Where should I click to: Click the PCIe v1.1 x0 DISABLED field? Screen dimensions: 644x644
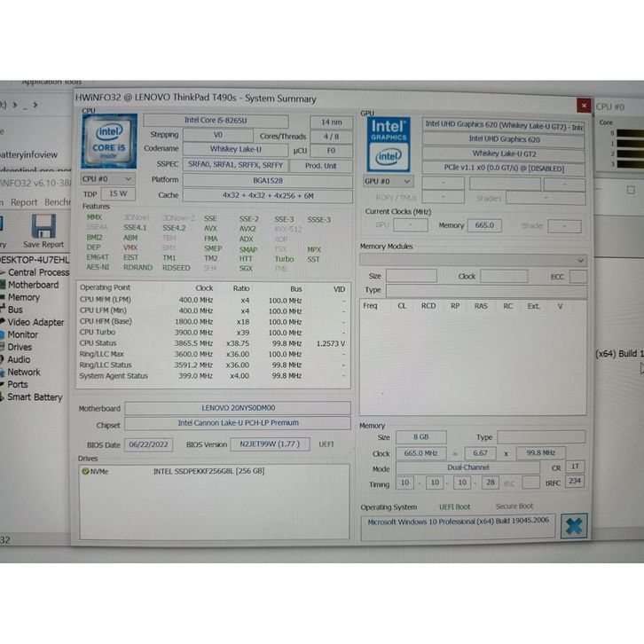(x=504, y=169)
